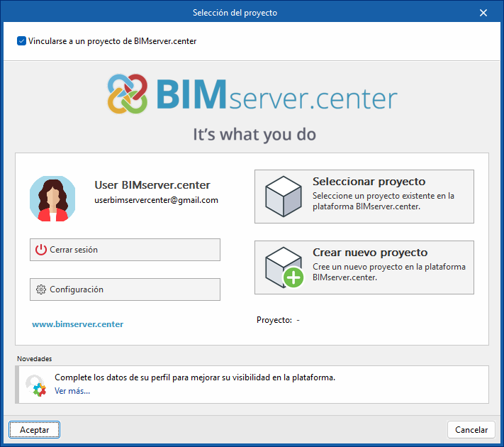
Task: Confirm with the Aceptar button
Action: pyautogui.click(x=35, y=430)
